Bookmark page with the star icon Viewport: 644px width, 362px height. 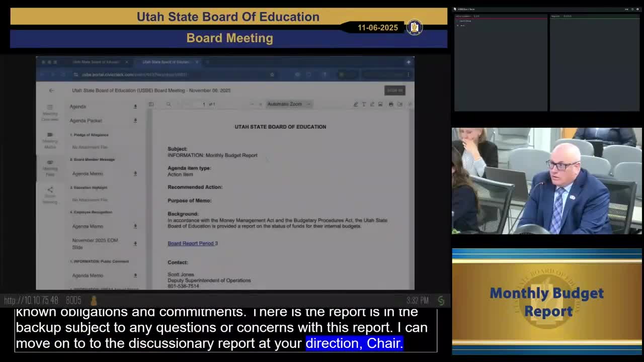coord(272,75)
